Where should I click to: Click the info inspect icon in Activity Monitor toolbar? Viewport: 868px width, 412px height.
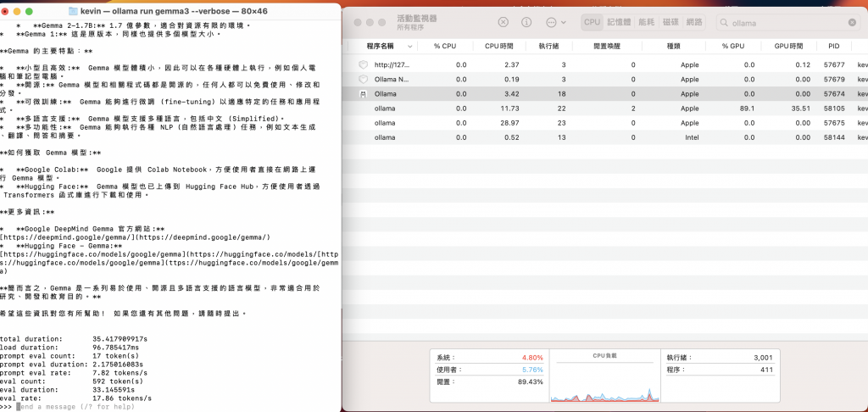pyautogui.click(x=526, y=22)
